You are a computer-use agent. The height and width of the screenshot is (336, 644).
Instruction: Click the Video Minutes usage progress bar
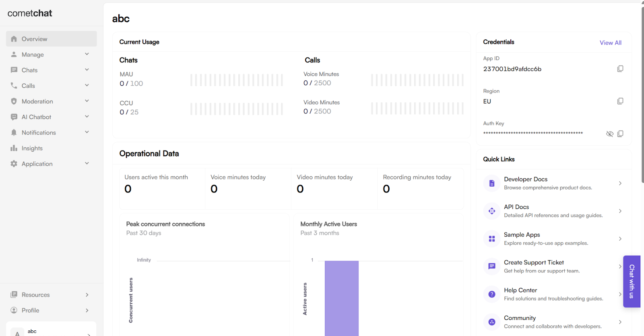click(417, 108)
